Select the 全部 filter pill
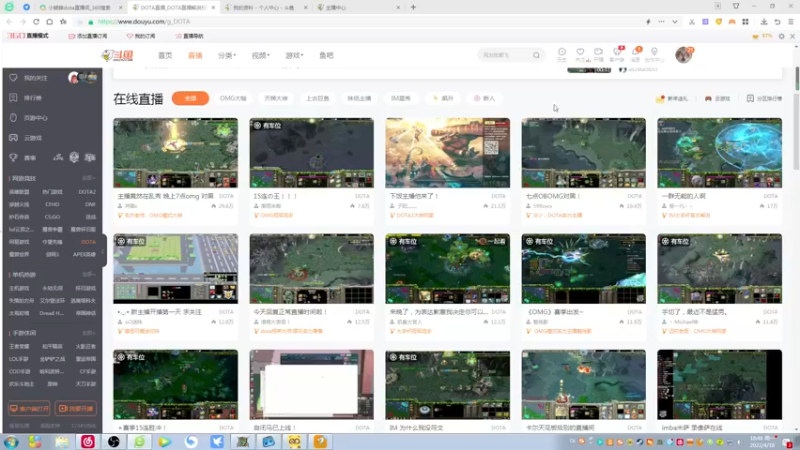Screen dimensions: 800x450 pyautogui.click(x=190, y=98)
